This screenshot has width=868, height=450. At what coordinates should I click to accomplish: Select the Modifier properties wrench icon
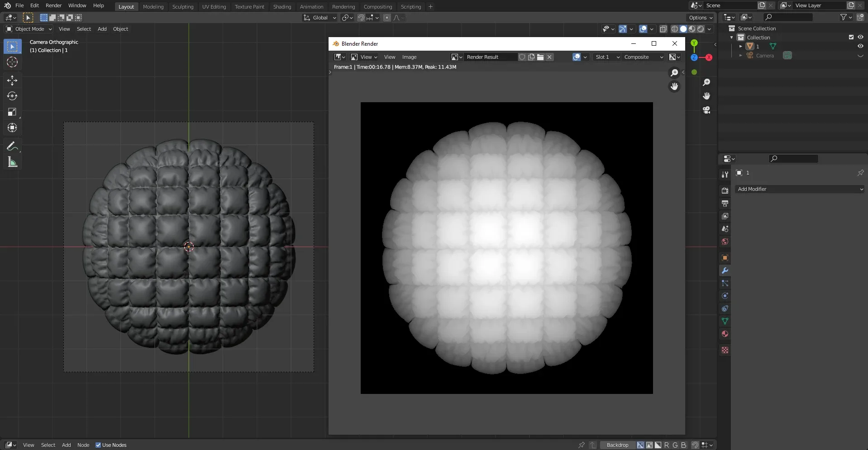tap(725, 270)
